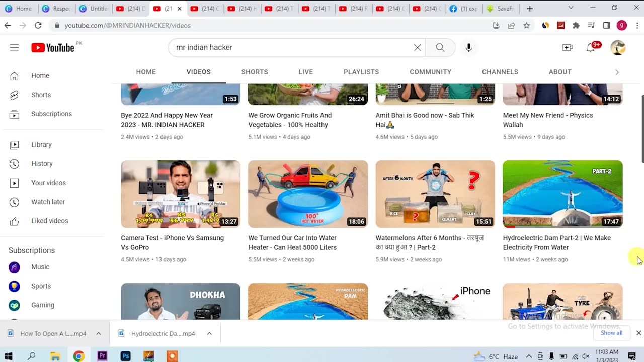Image resolution: width=644 pixels, height=362 pixels.
Task: Open the Windows Start menu
Action: (9, 356)
